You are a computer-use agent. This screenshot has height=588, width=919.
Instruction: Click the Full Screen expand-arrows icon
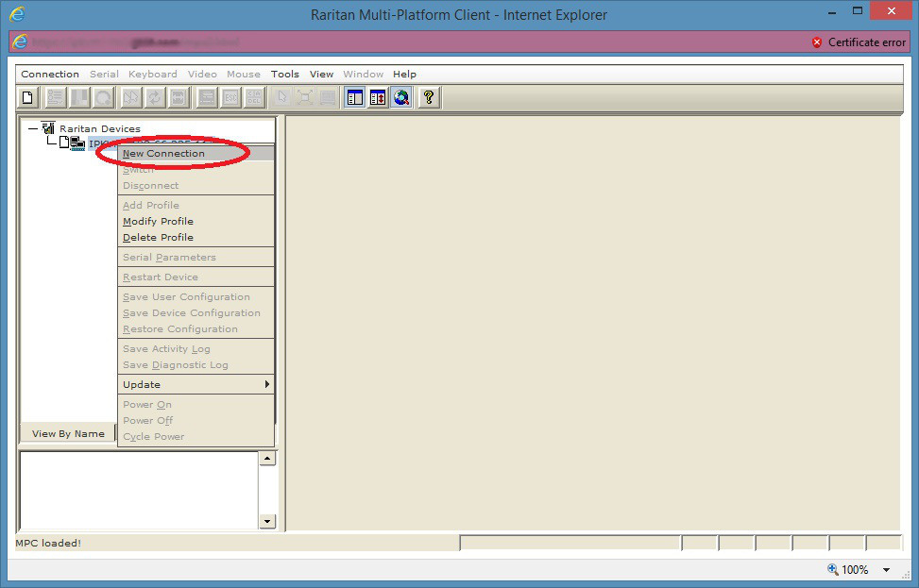(305, 97)
